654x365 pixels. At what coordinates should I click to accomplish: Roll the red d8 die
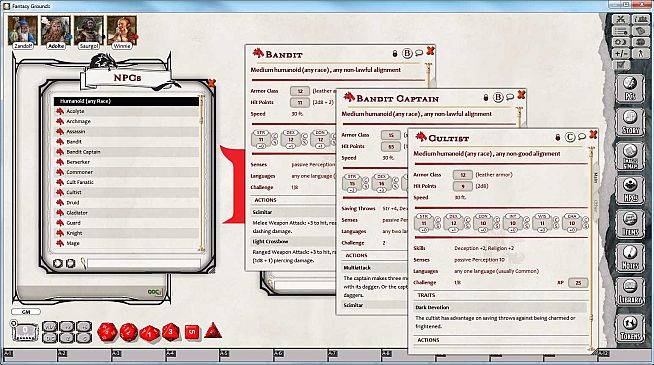[171, 332]
